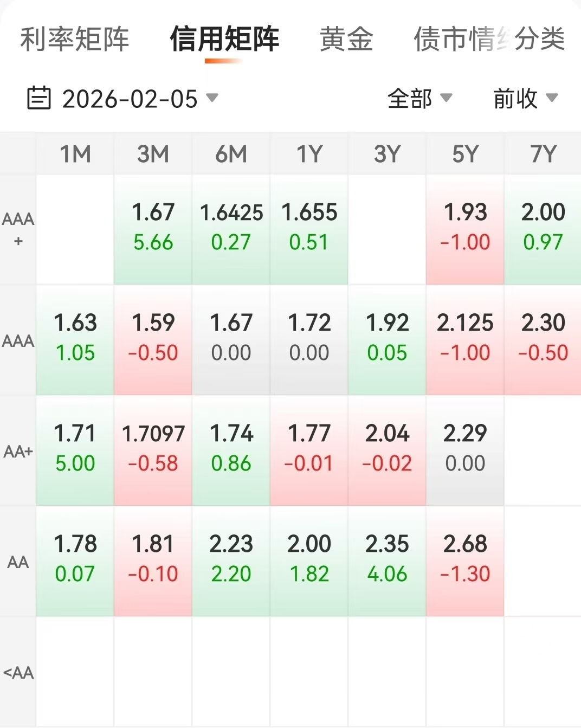Select the AAA+ row label

point(18,229)
